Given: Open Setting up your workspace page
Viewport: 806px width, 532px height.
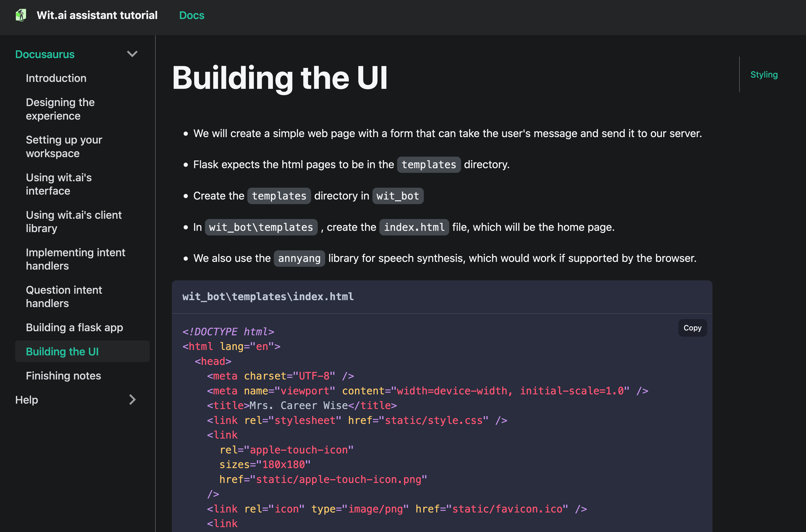Looking at the screenshot, I should click(x=64, y=147).
